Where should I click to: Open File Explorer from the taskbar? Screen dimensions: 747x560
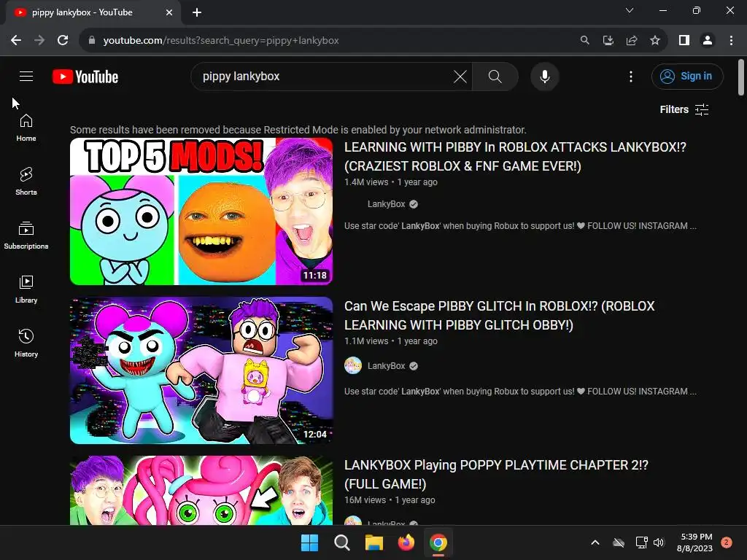click(374, 542)
